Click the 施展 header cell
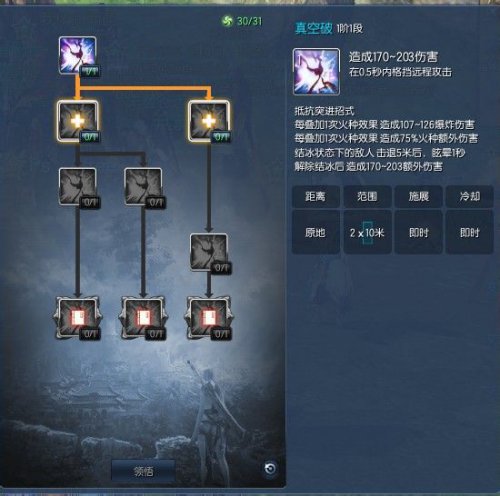The image size is (500, 496). (419, 196)
